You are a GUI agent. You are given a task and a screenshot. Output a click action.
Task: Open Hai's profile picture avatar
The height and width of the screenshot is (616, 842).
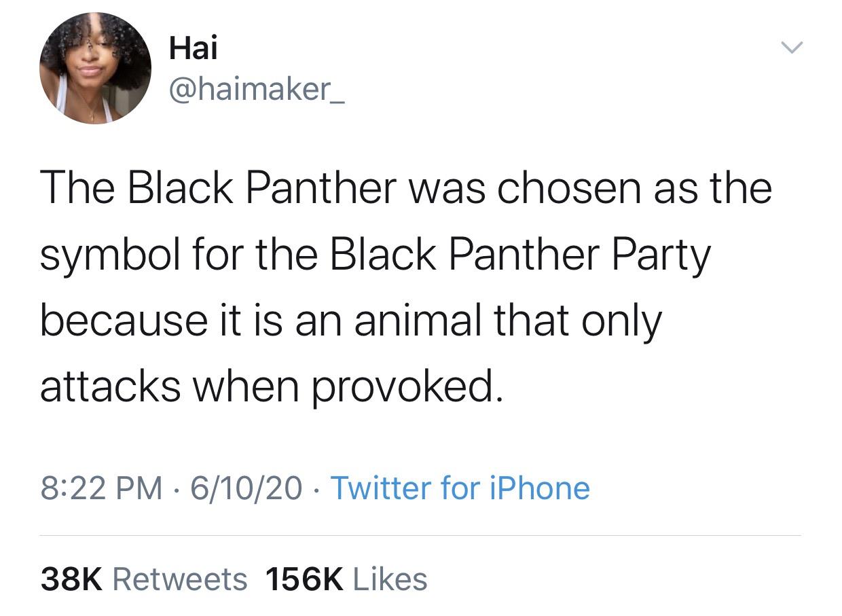(x=95, y=68)
